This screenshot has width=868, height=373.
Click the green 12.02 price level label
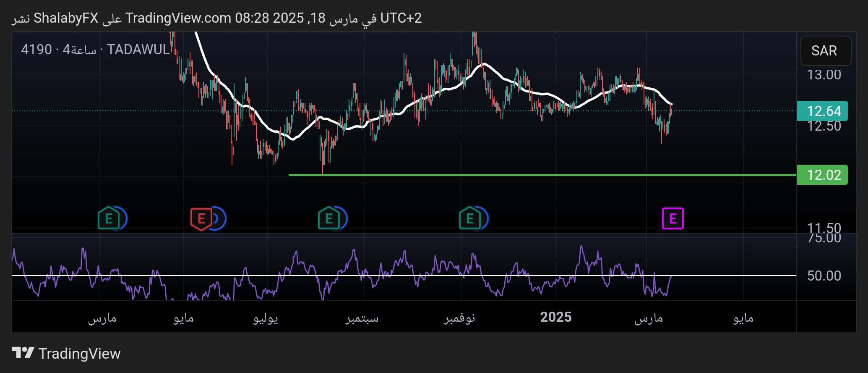pyautogui.click(x=822, y=175)
